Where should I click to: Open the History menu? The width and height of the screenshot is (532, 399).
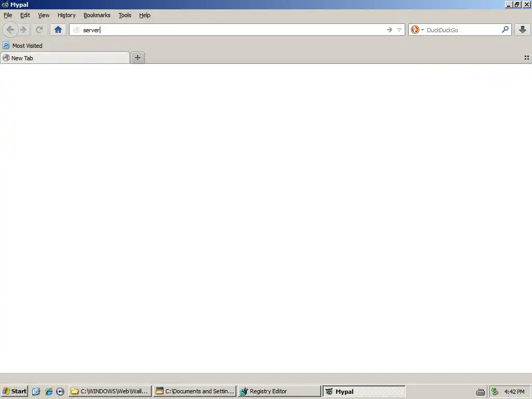pyautogui.click(x=66, y=15)
